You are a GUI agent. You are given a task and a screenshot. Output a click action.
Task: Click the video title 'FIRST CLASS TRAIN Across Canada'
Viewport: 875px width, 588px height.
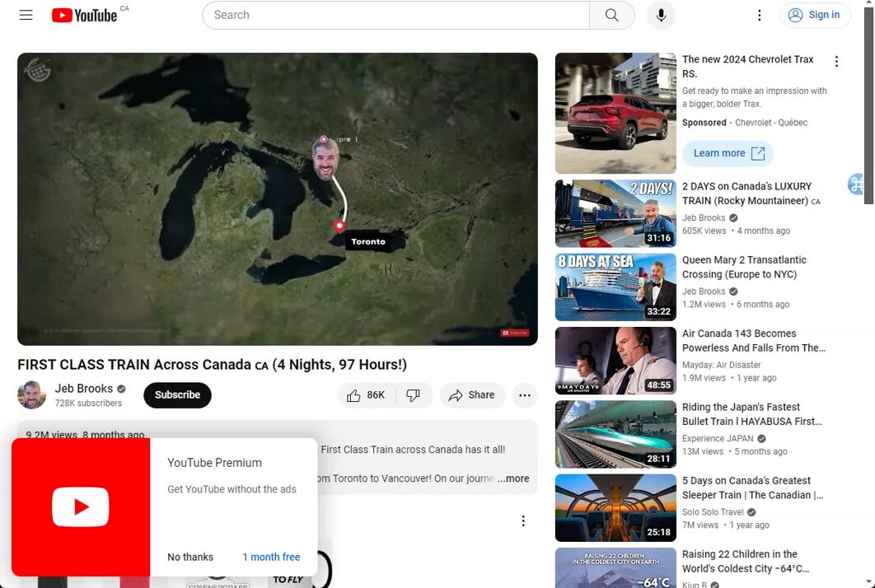[x=212, y=365]
